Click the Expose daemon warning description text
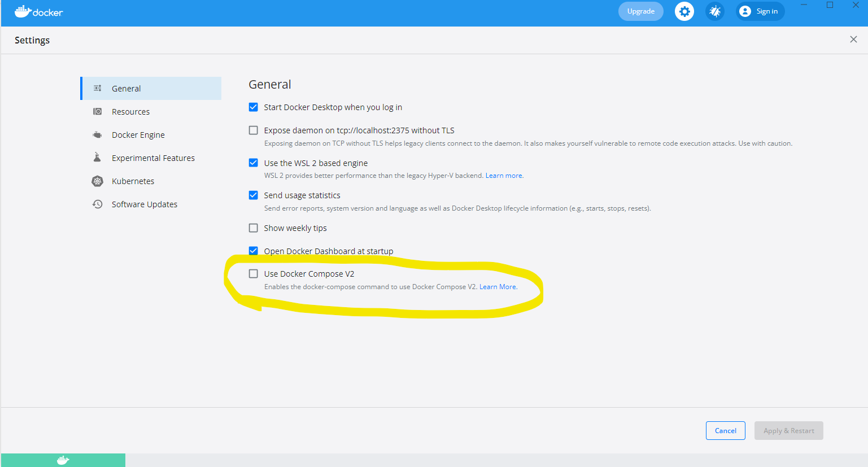 coord(528,143)
